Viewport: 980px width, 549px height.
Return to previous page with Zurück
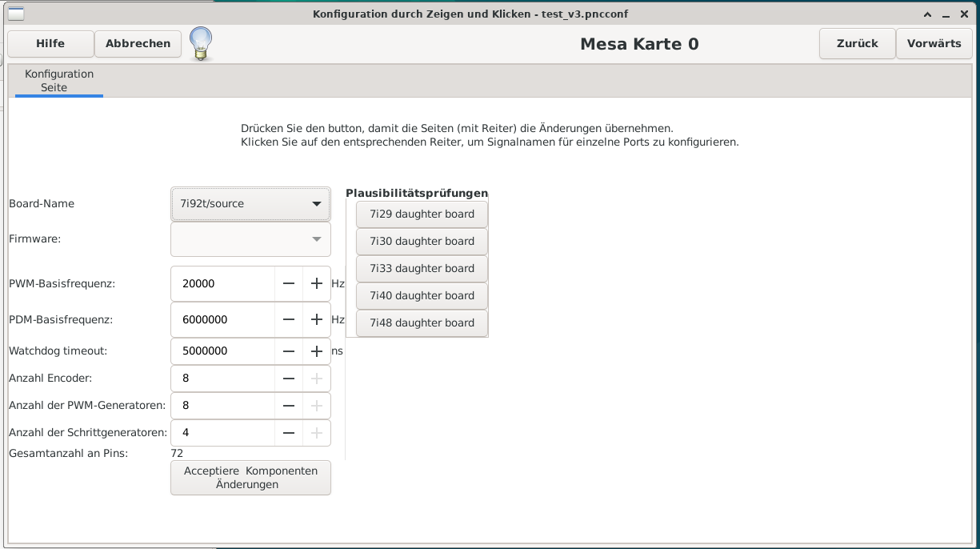857,44
